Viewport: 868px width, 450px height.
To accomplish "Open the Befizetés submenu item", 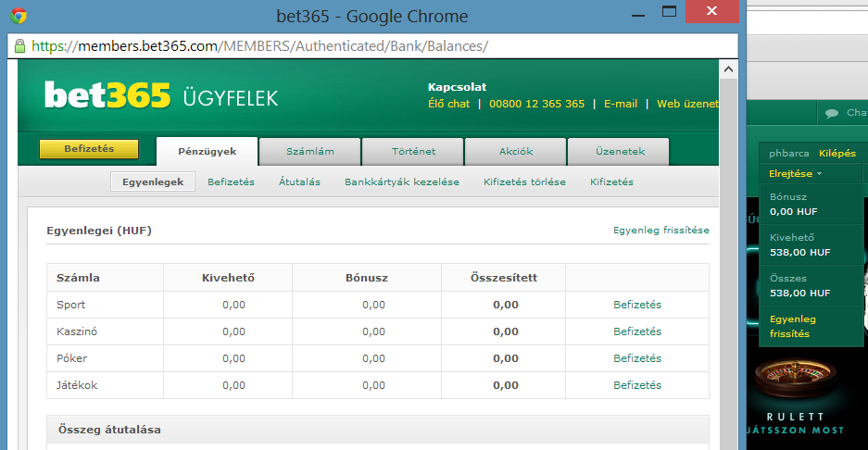I will point(231,181).
